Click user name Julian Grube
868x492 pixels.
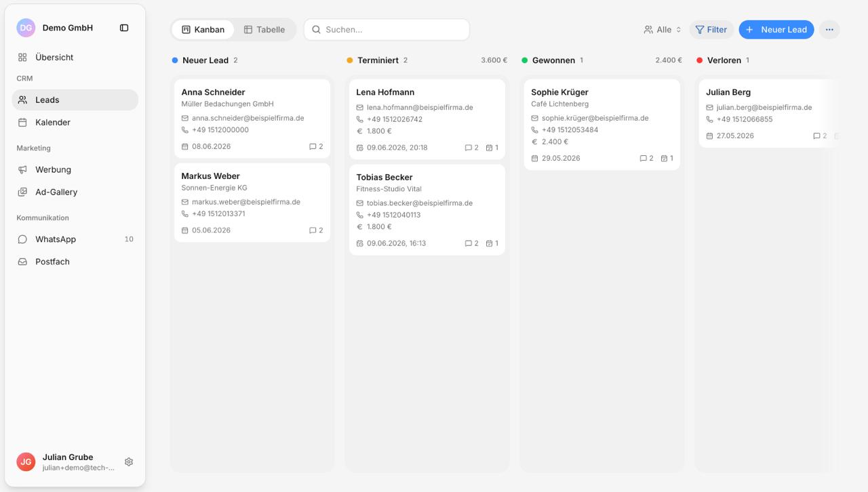point(68,457)
